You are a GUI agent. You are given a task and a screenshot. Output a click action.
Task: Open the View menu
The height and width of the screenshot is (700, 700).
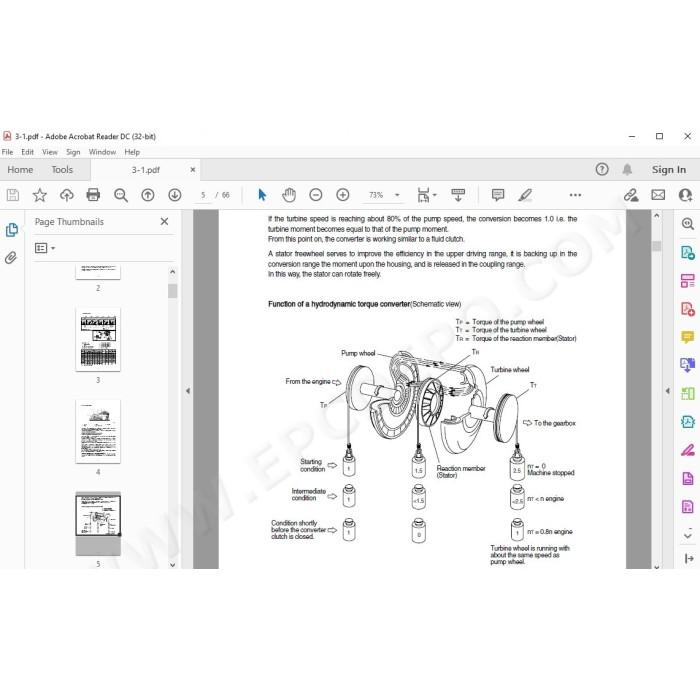click(50, 152)
